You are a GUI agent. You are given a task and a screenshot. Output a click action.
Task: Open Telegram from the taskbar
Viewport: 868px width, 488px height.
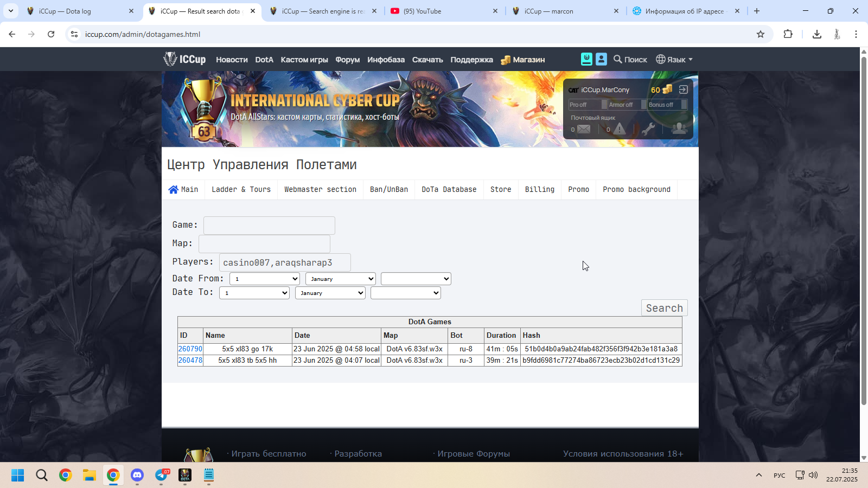161,475
